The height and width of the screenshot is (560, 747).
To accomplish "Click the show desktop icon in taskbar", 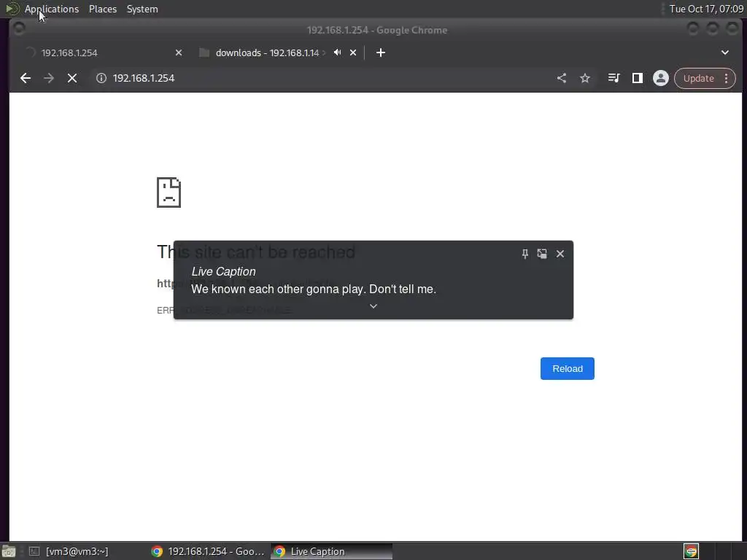I will point(9,551).
